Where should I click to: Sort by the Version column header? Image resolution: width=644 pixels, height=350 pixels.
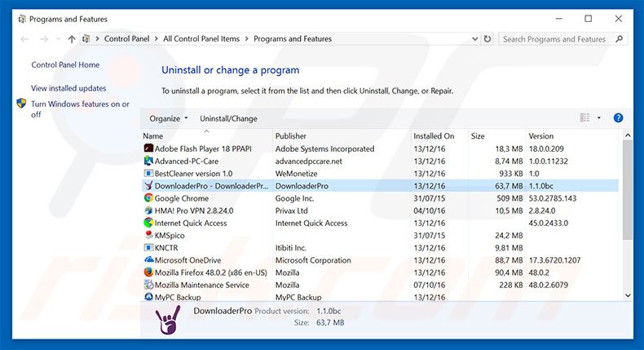(x=571, y=135)
